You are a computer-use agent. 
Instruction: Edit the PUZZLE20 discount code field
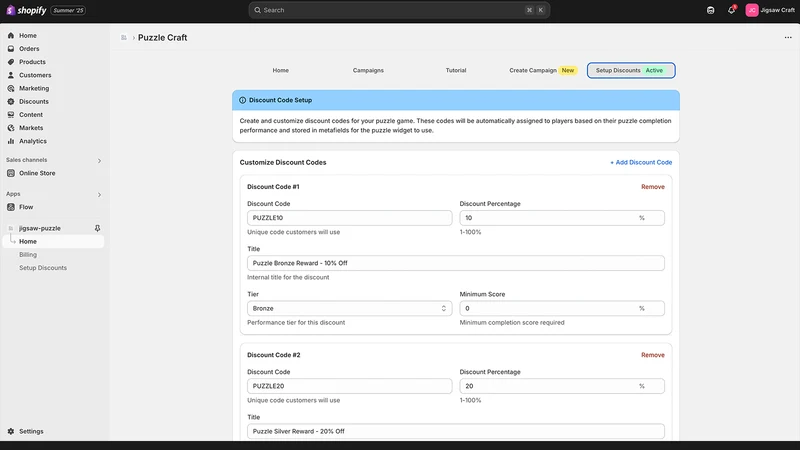[349, 386]
